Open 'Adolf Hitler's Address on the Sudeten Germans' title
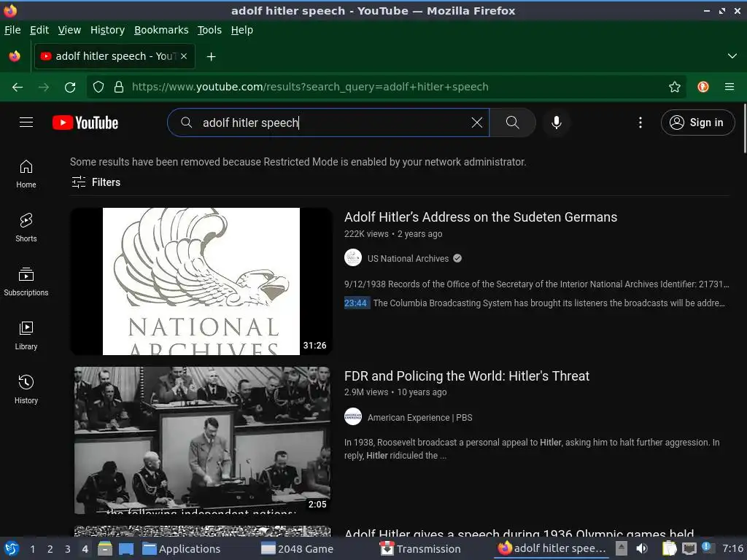The width and height of the screenshot is (747, 560). coord(481,217)
